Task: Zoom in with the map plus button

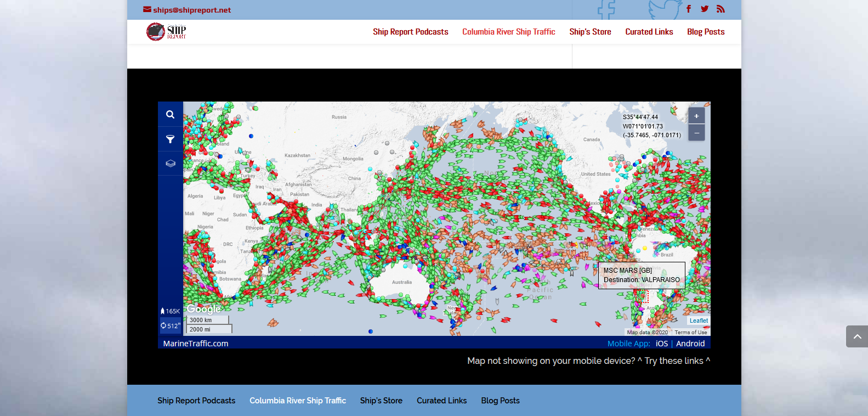Action: point(696,116)
